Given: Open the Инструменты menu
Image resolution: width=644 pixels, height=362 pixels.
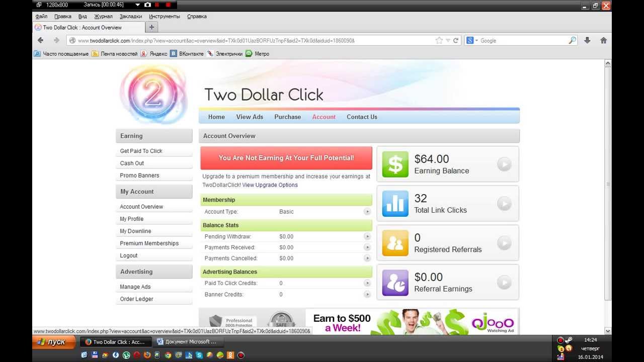Looking at the screenshot, I should [x=165, y=16].
